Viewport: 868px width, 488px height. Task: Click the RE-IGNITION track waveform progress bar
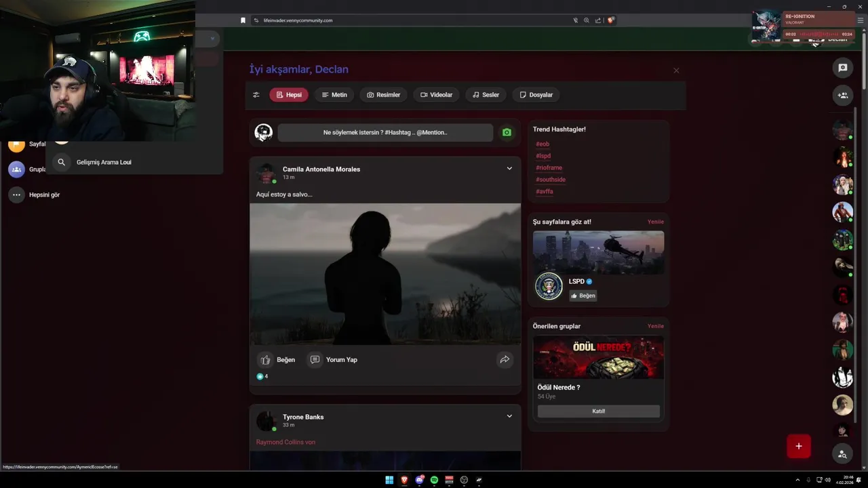[x=819, y=34]
